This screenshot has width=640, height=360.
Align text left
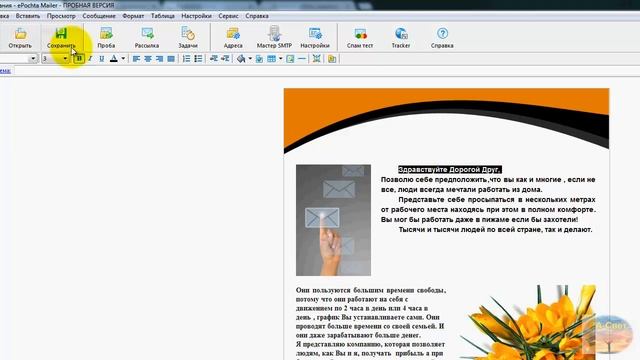coord(136,59)
